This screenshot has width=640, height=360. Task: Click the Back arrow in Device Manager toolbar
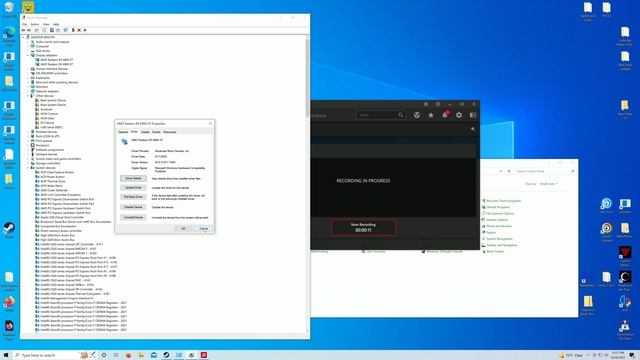click(x=23, y=30)
